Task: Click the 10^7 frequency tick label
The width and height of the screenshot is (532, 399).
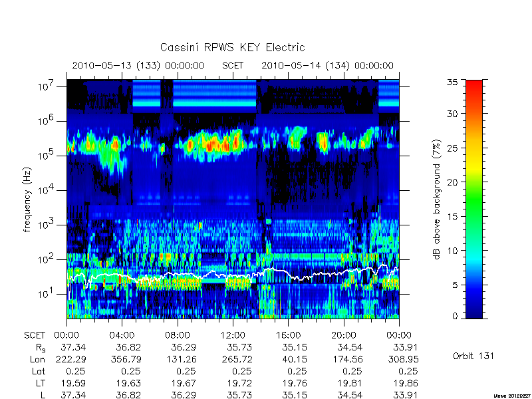Action: tap(47, 86)
